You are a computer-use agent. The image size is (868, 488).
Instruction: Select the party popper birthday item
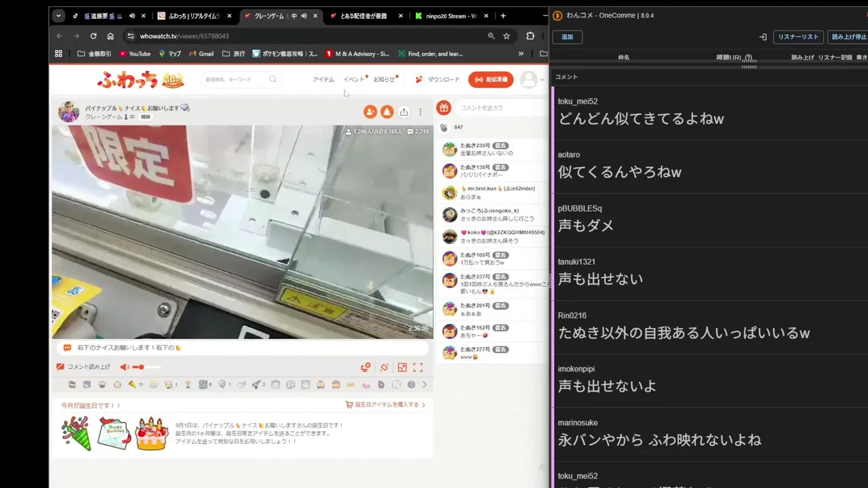click(x=76, y=434)
